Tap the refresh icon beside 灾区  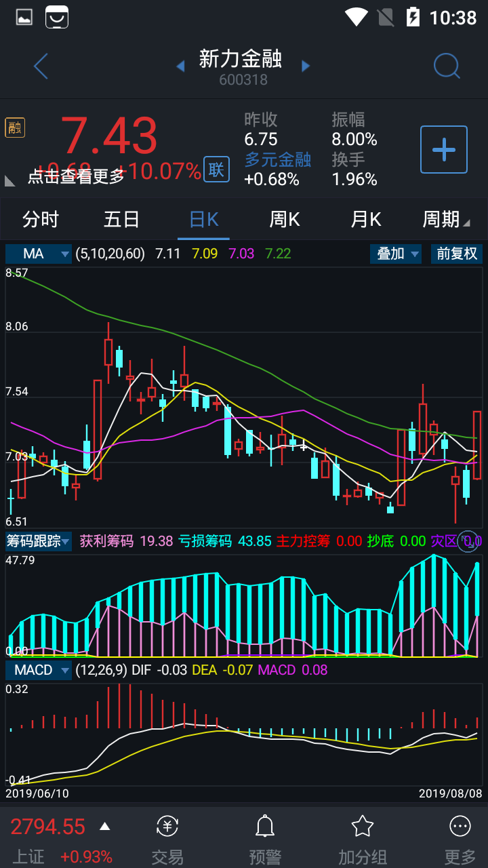click(x=467, y=540)
